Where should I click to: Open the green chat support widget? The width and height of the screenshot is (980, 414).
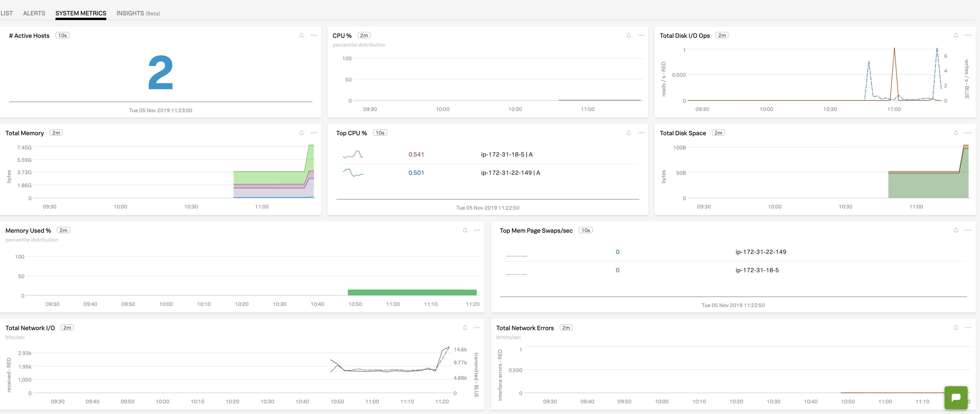pos(956,398)
